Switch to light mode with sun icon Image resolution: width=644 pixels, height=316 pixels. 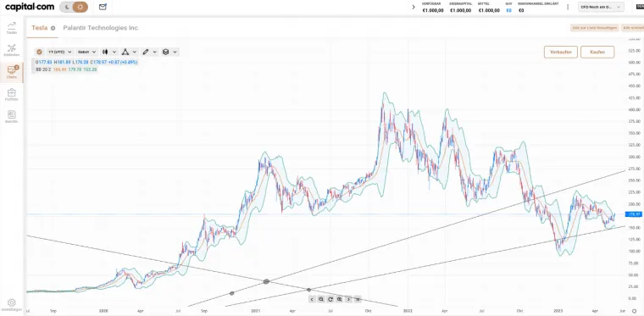(80, 7)
